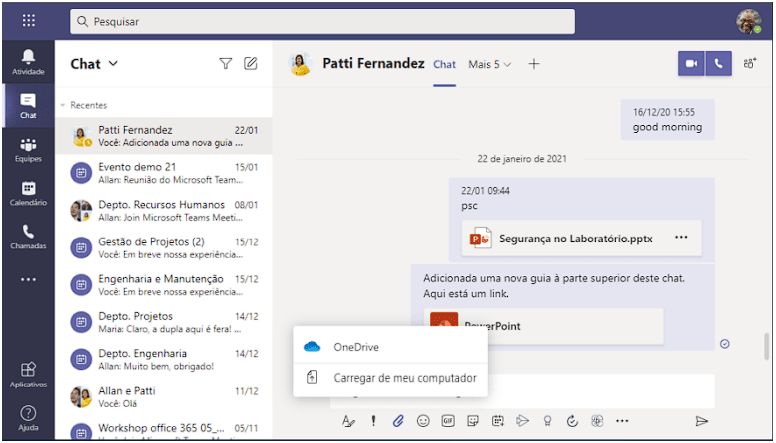This screenshot has width=776, height=443.
Task: Open the Depto. Projetos chat
Action: click(x=164, y=322)
